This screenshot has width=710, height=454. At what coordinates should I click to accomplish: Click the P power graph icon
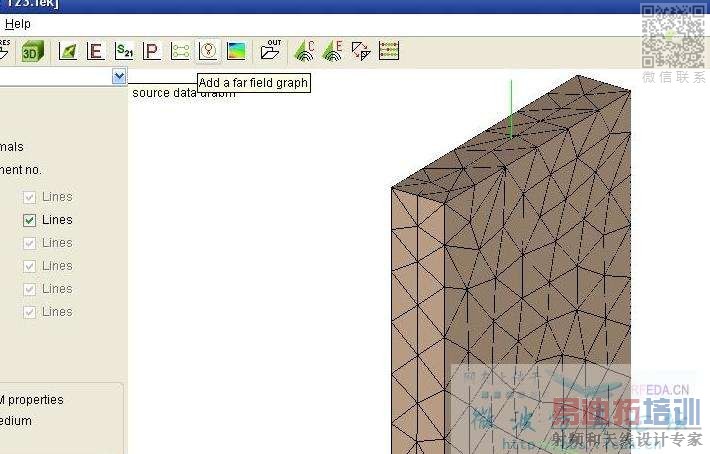pyautogui.click(x=152, y=51)
